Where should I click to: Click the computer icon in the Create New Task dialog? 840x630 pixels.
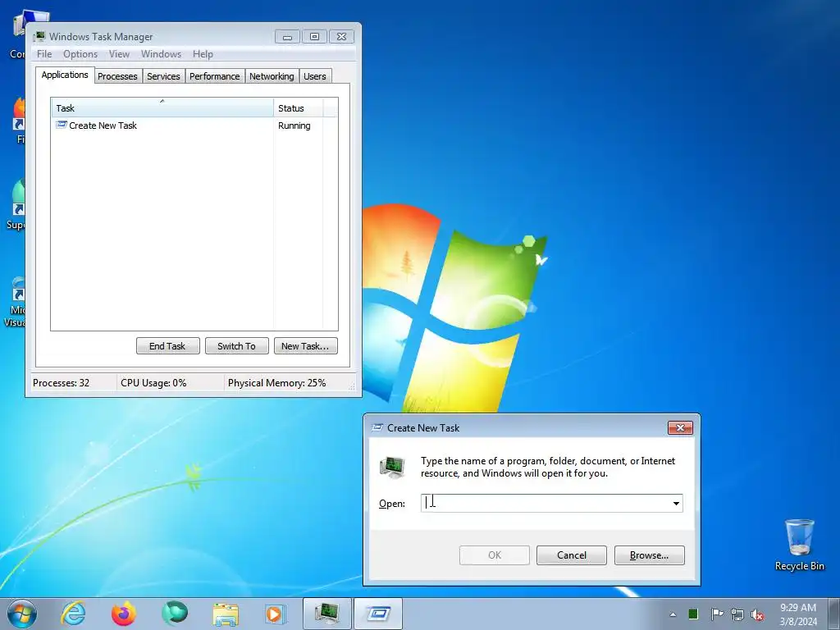[x=392, y=467]
